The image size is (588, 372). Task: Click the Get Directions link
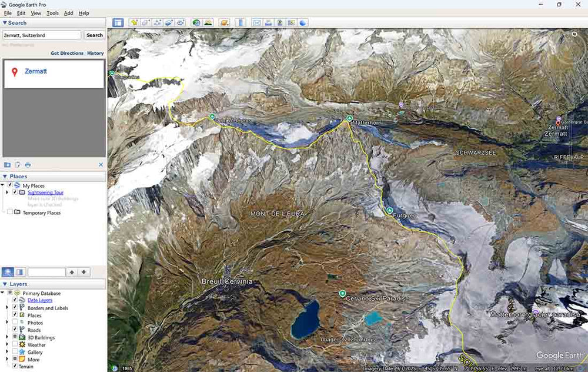(67, 53)
